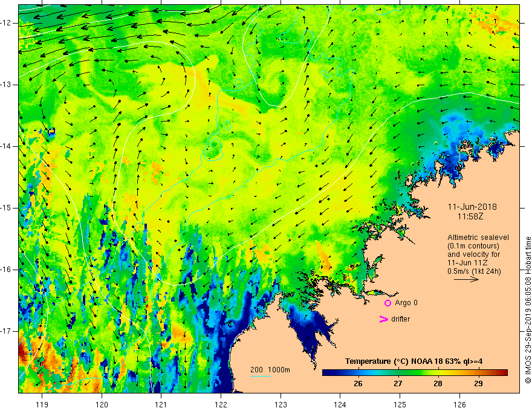This screenshot has height=411, width=532.
Task: Click the 'Argo 0' legend text
Action: click(x=406, y=303)
